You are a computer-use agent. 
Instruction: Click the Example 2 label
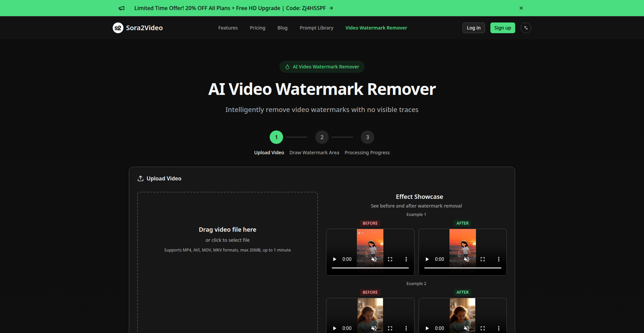[416, 284]
